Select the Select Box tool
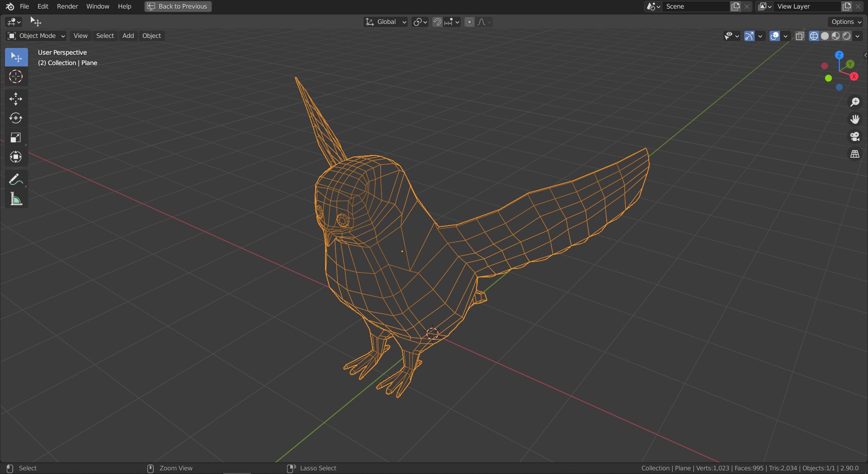Image resolution: width=868 pixels, height=474 pixels. (16, 57)
